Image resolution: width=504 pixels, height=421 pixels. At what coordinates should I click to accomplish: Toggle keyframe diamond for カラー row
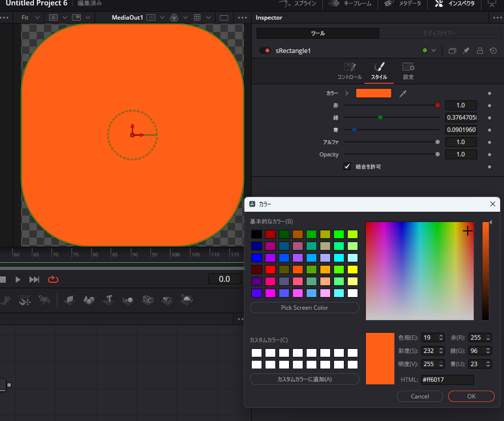pos(489,93)
